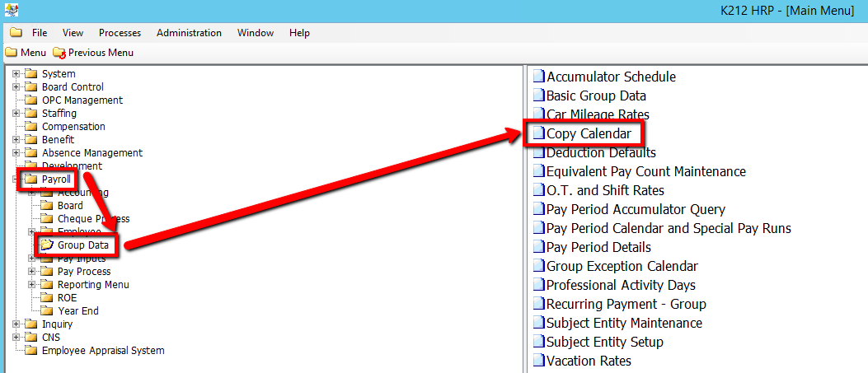Click the open folder icon for Group Data
Viewport: 868px width, 373px height.
click(x=47, y=245)
